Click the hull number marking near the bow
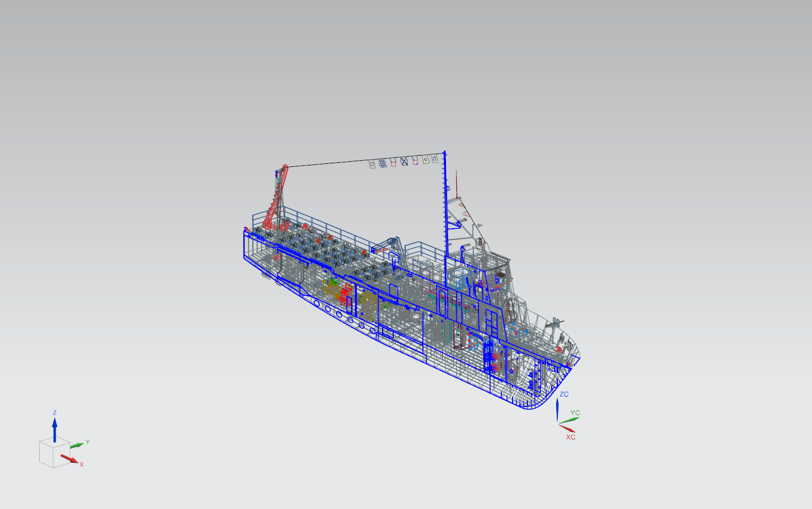812x509 pixels. point(566,344)
